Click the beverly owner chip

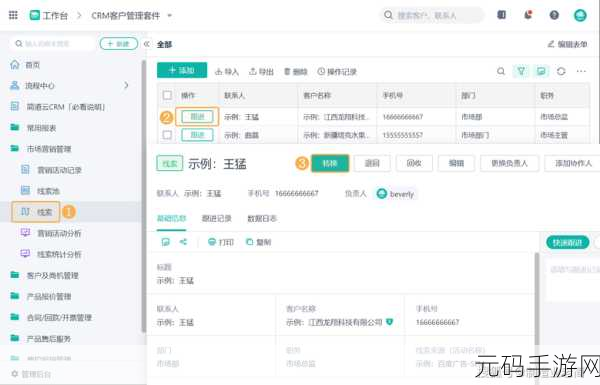(x=395, y=194)
